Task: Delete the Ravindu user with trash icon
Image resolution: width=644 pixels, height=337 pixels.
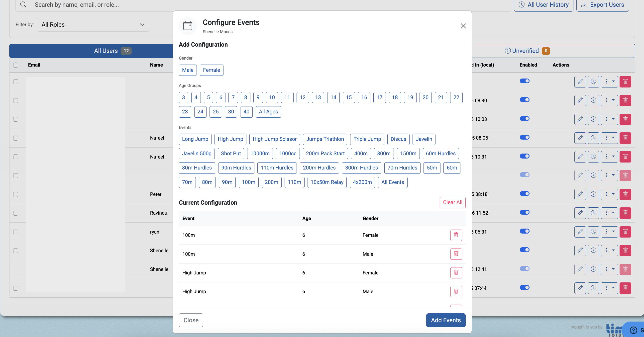Action: 625,213
